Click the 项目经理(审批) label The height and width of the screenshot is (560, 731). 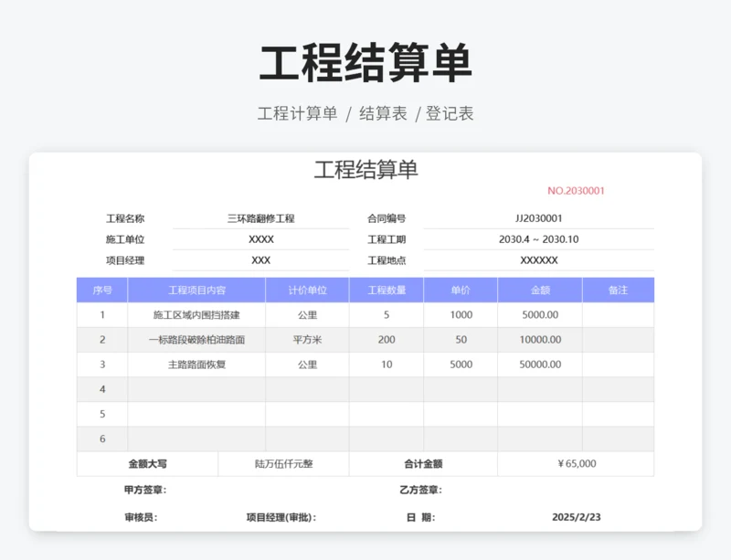[x=281, y=517]
